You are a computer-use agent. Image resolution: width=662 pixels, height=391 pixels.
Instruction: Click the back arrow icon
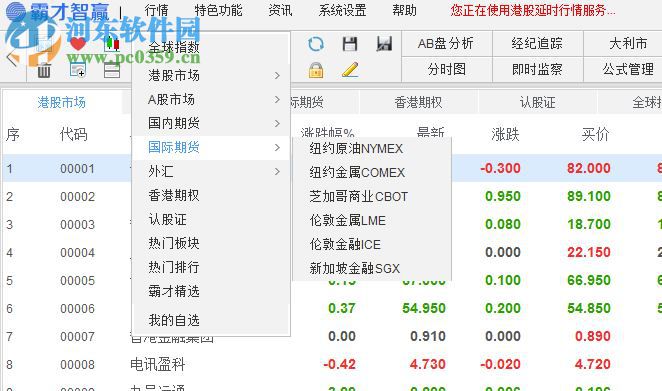pos(12,58)
